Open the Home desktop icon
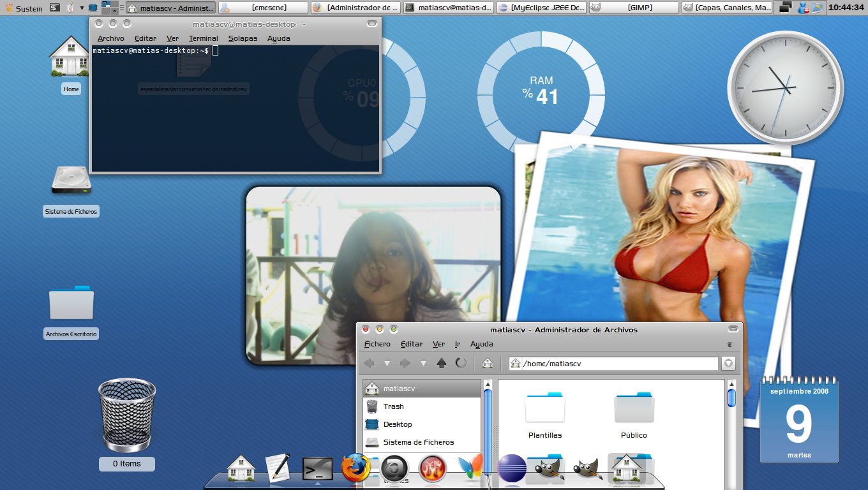This screenshot has width=868, height=490. (71, 65)
